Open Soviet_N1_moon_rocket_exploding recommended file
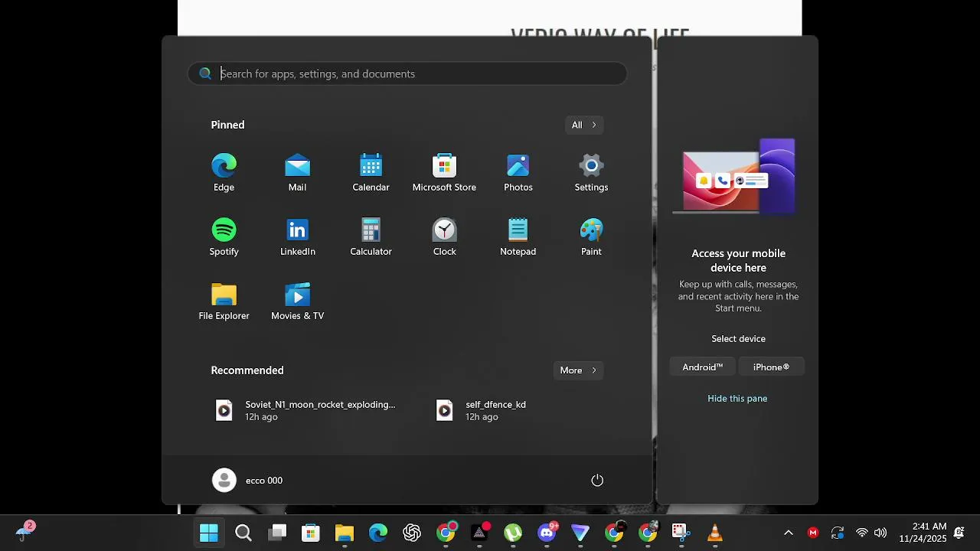Screen dimensions: 980x551 point(305,410)
